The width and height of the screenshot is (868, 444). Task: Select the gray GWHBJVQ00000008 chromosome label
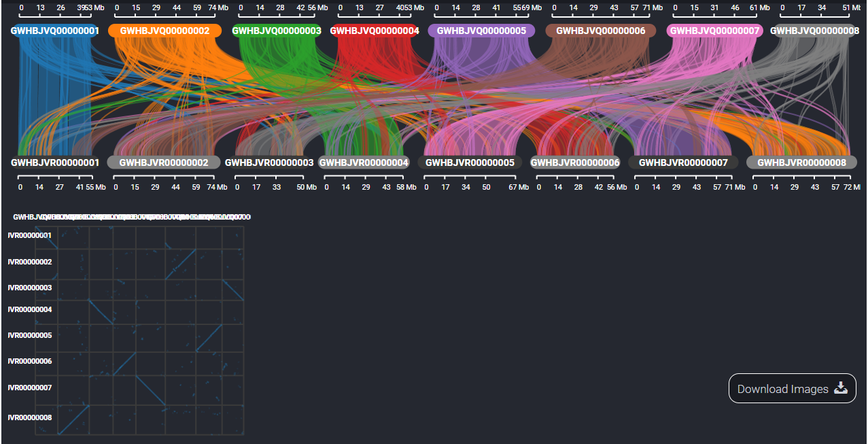click(x=814, y=31)
